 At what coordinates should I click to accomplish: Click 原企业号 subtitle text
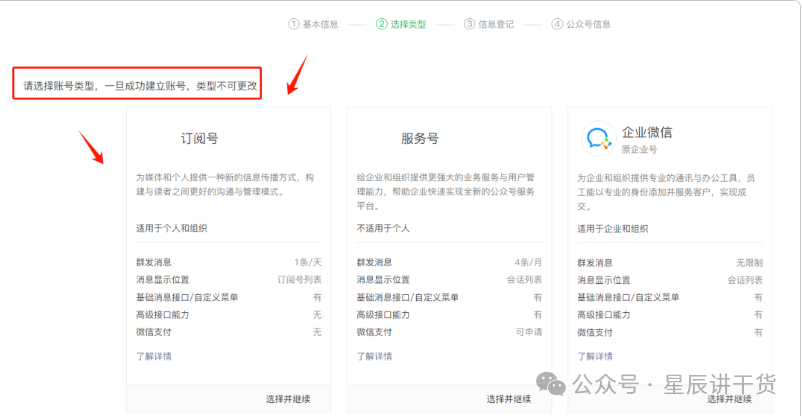click(x=639, y=149)
